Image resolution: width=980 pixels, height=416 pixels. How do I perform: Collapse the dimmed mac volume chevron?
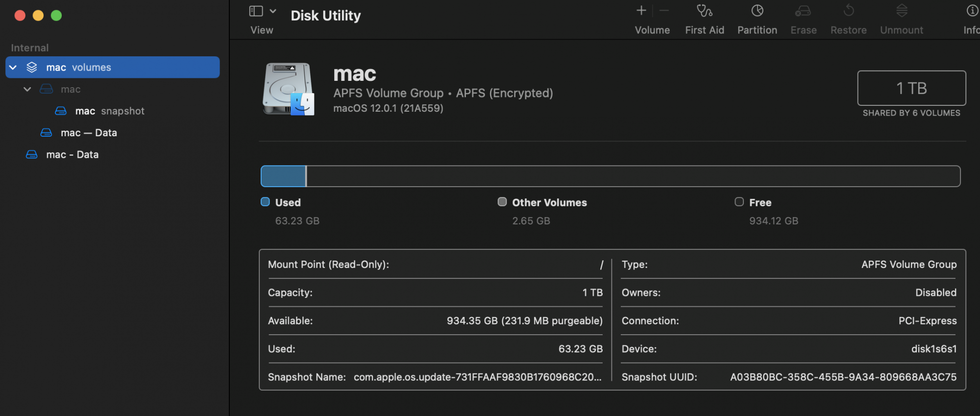(27, 89)
